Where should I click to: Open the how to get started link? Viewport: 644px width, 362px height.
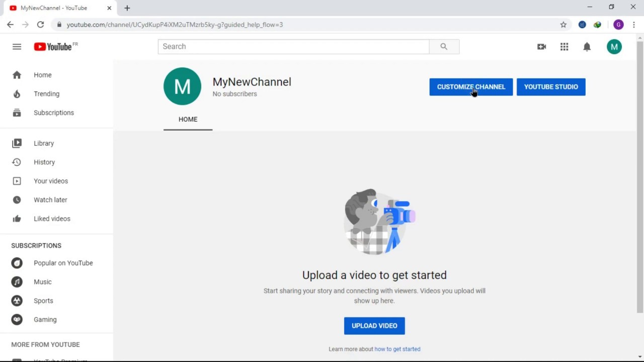(x=397, y=349)
